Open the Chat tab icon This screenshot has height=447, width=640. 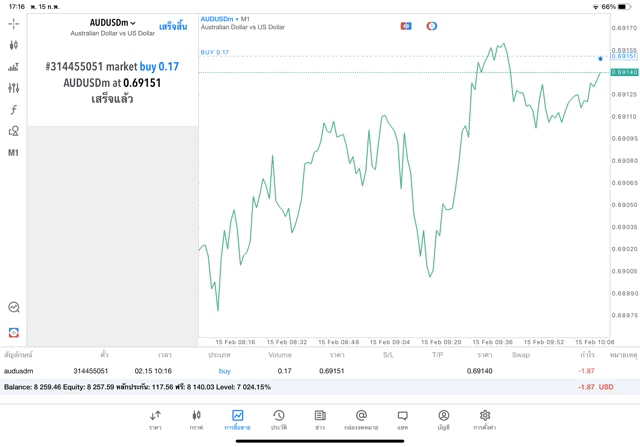click(402, 419)
